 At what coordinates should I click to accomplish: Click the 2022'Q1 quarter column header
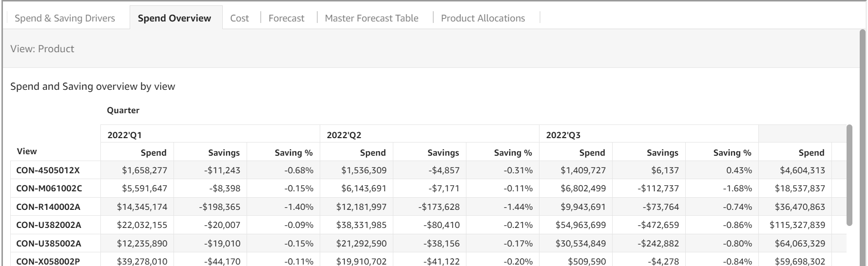point(125,135)
